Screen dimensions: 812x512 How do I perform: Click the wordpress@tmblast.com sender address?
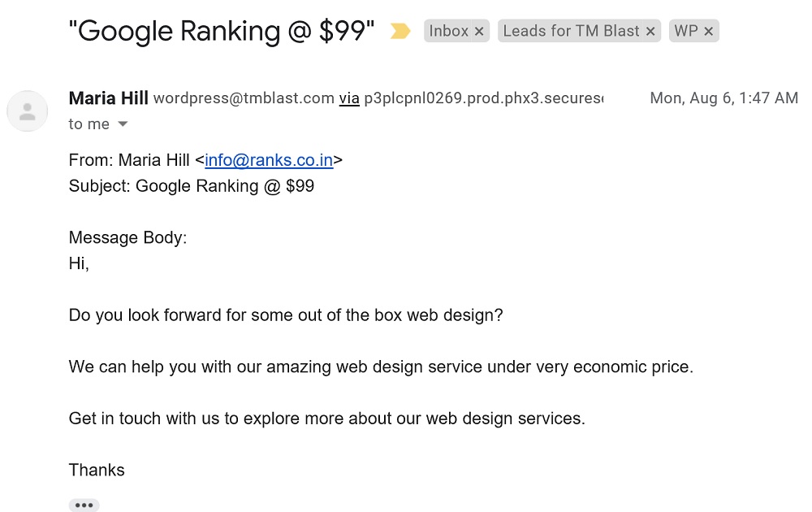tap(244, 98)
